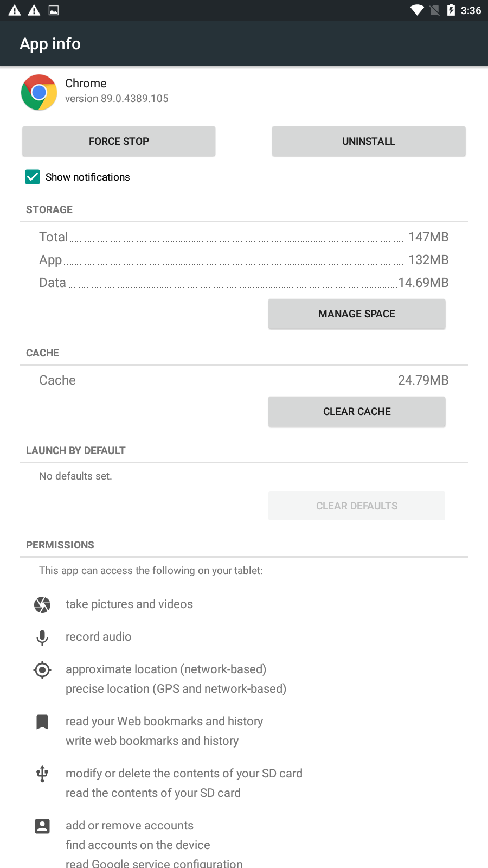Tap the Manage Space button
Image resolution: width=488 pixels, height=868 pixels.
pos(357,314)
